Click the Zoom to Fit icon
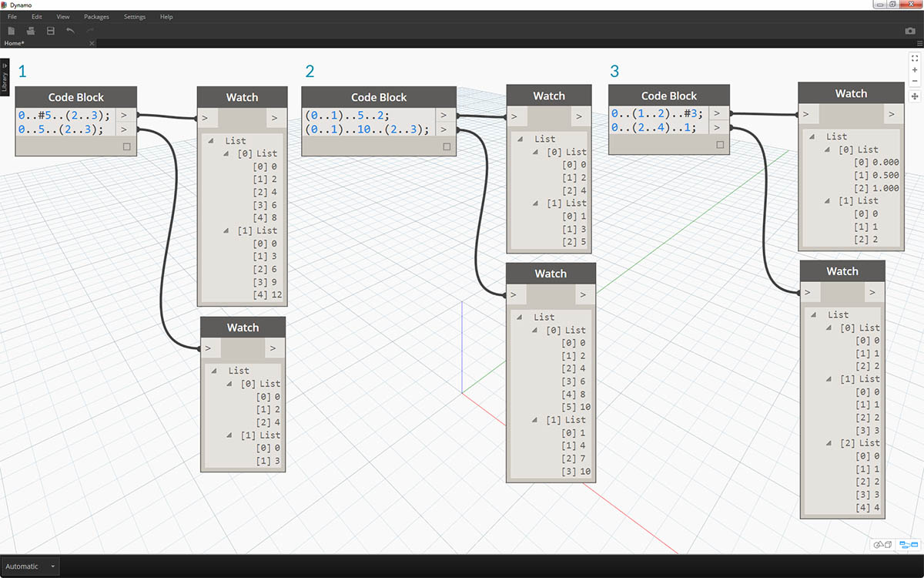This screenshot has height=578, width=924. pos(915,58)
